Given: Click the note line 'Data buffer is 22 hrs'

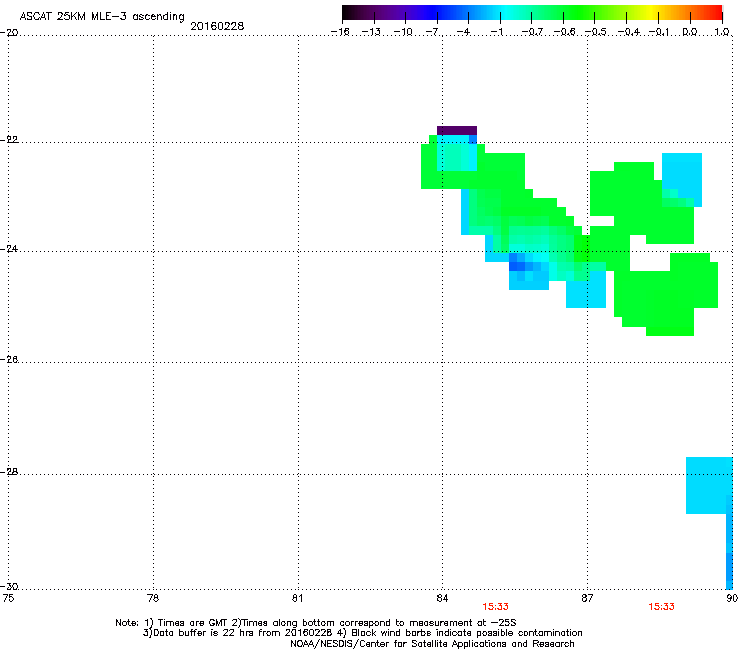Looking at the screenshot, I should pos(362,633).
